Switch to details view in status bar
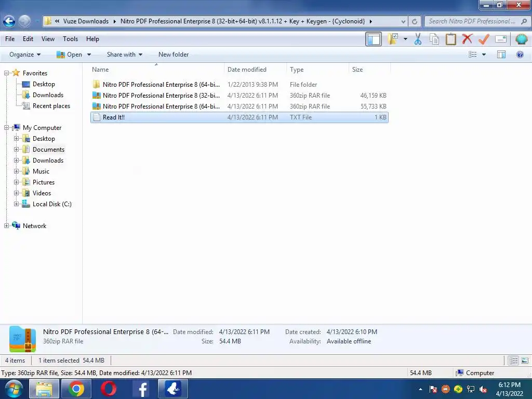532x399 pixels. [513, 361]
